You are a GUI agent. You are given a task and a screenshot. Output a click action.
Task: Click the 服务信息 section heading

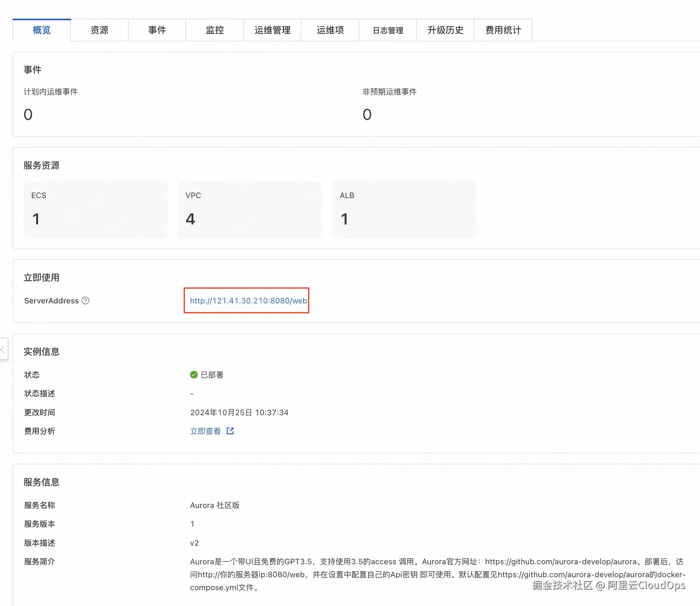tap(41, 482)
